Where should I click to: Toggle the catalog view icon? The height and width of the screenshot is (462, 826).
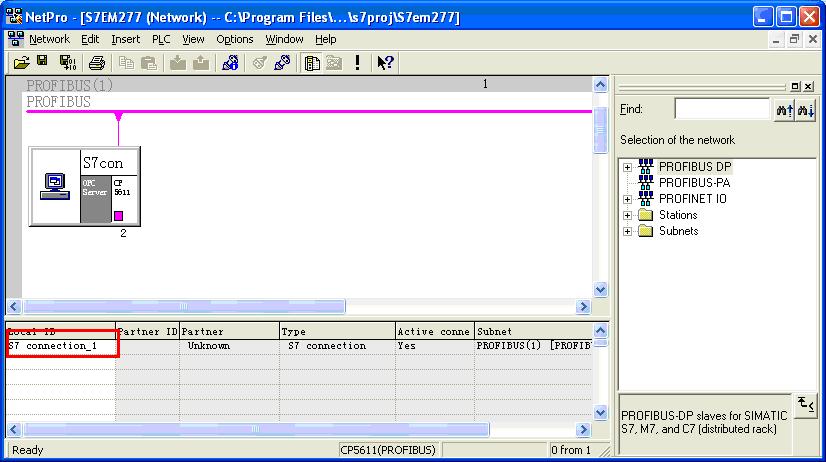click(x=312, y=63)
